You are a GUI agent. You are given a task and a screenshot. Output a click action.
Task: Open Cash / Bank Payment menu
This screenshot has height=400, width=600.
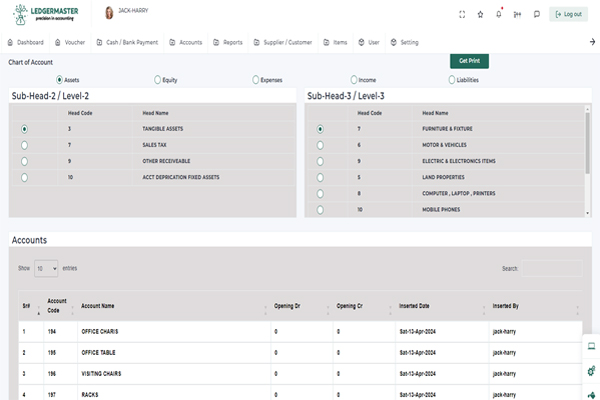(127, 42)
